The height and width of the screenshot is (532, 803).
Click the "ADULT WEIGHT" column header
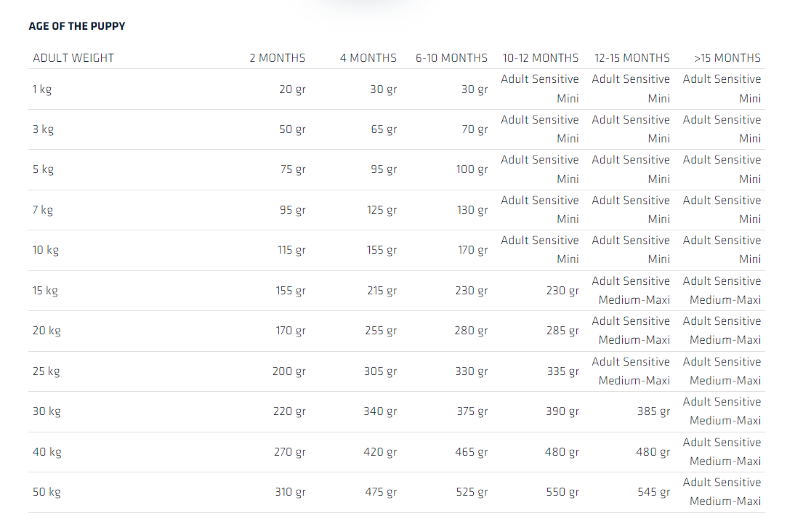[73, 58]
